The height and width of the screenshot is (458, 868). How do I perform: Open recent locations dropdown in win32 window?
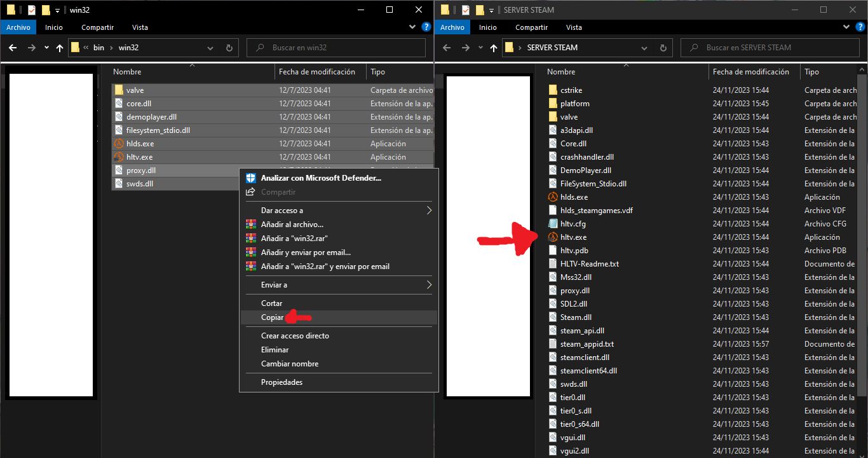46,48
